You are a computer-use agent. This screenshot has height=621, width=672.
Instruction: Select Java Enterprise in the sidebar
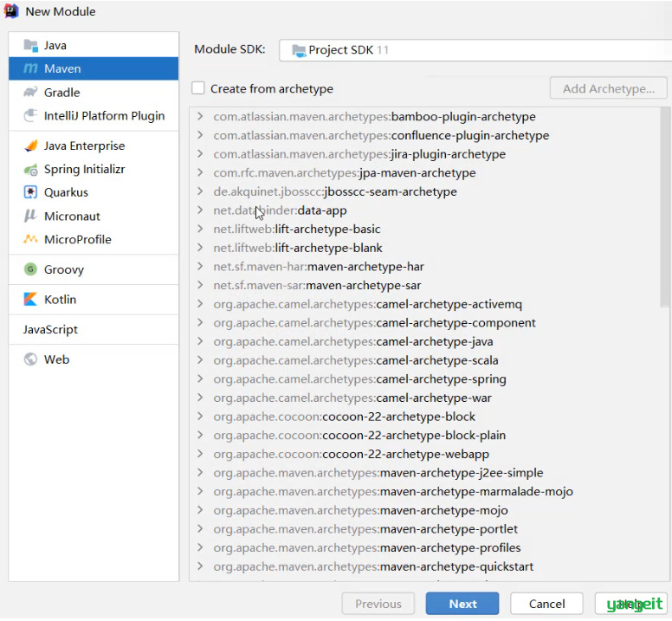[x=94, y=146]
